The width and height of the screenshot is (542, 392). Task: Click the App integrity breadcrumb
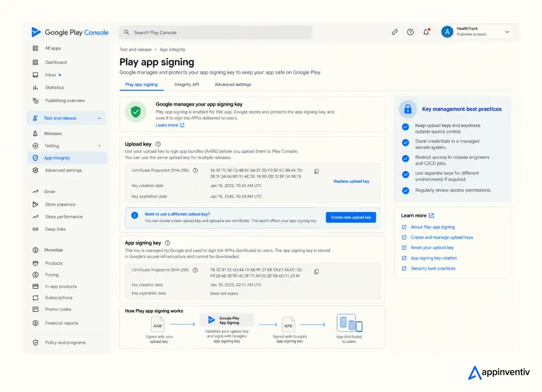[172, 49]
